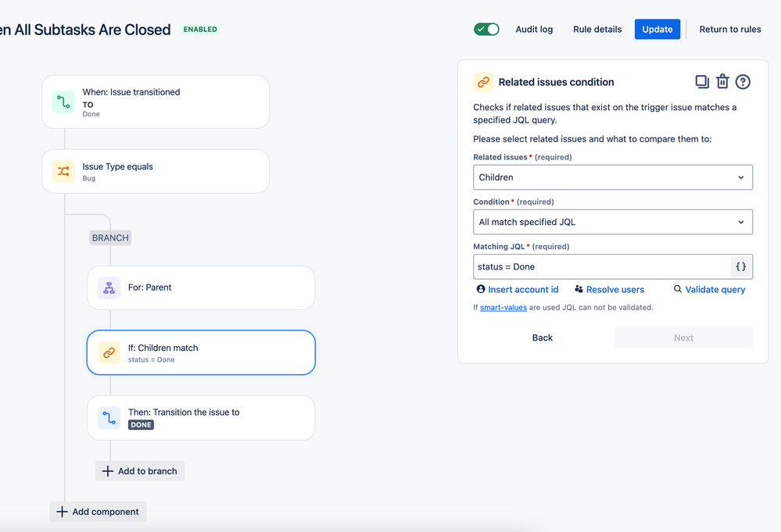781x532 pixels.
Task: Click the BRANCH label
Action: click(110, 238)
